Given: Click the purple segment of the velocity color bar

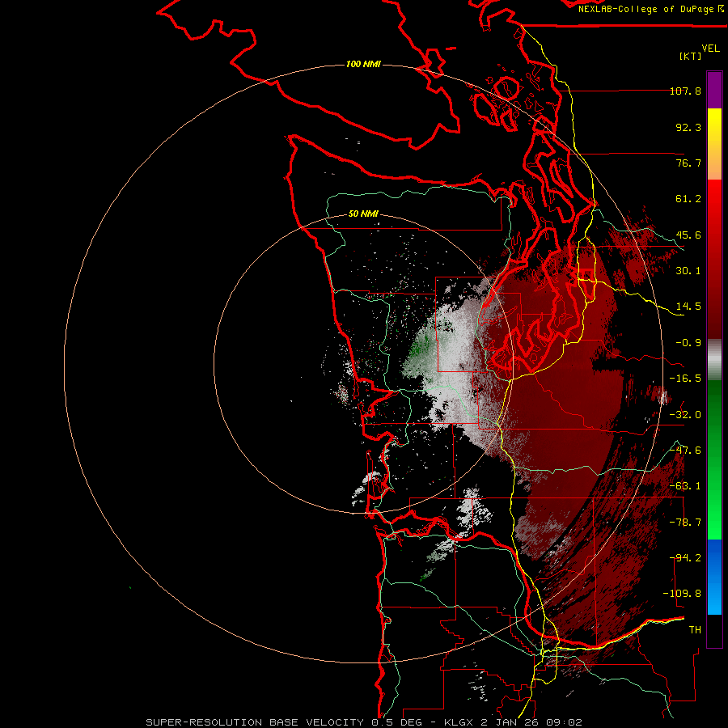Looking at the screenshot, I should pyautogui.click(x=714, y=90).
